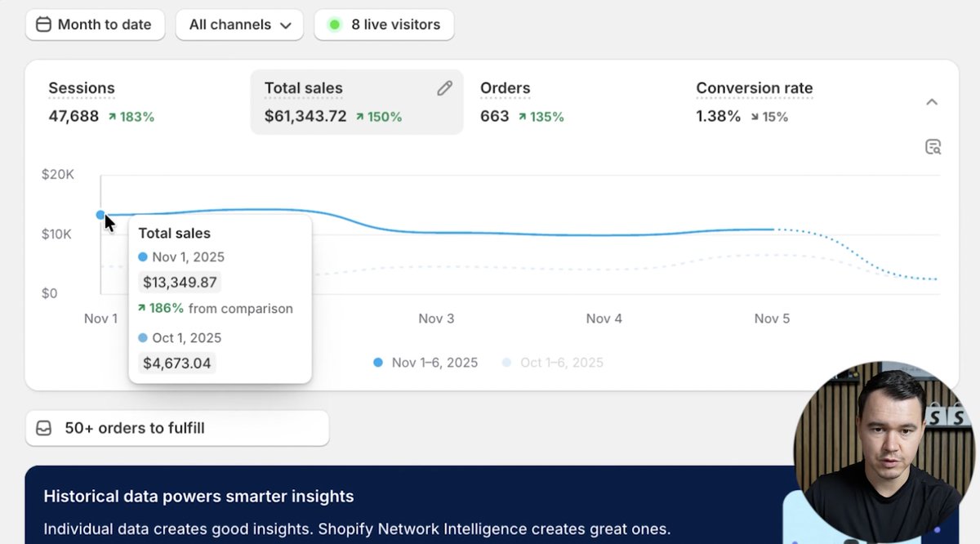Click the 186% from comparison tooltip text

(216, 309)
